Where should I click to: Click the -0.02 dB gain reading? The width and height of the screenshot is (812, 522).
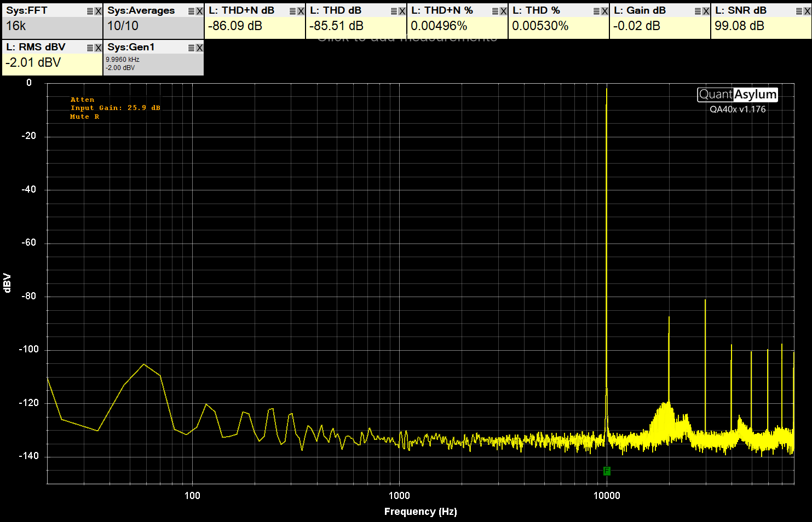637,26
